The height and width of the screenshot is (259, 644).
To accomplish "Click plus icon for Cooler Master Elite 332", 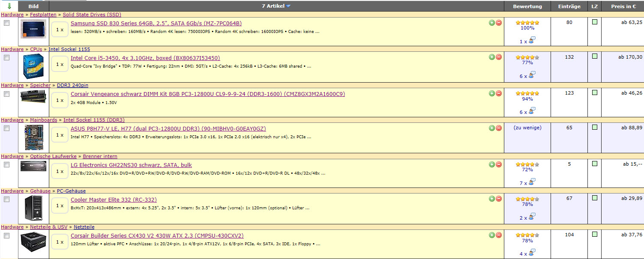I will tap(492, 199).
